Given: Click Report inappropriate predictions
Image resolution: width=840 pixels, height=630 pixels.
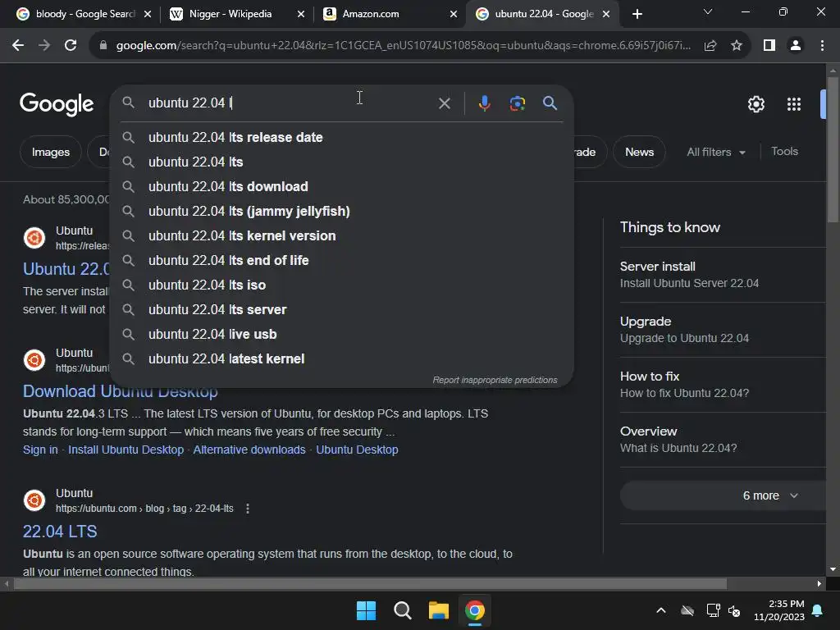Looking at the screenshot, I should coord(495,380).
